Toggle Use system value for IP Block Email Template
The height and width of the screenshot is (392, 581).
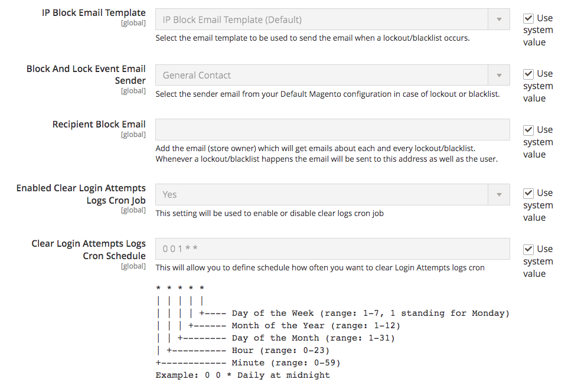(x=528, y=18)
